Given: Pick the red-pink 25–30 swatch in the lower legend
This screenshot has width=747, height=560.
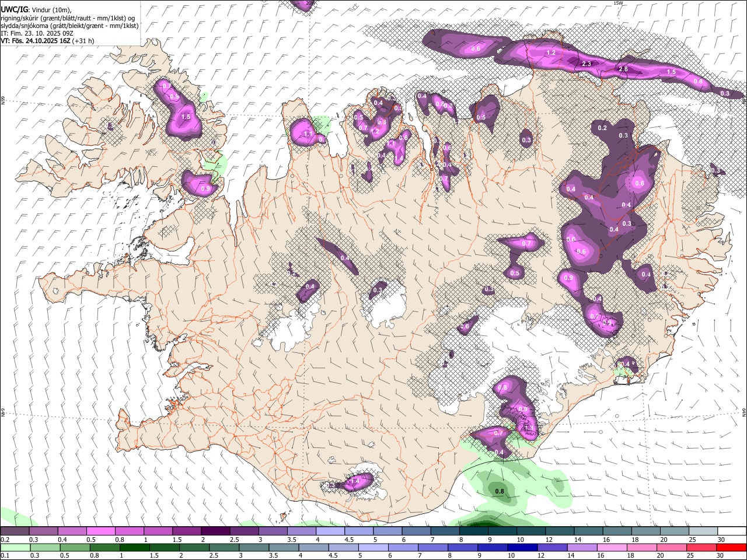Looking at the screenshot, I should (702, 547).
